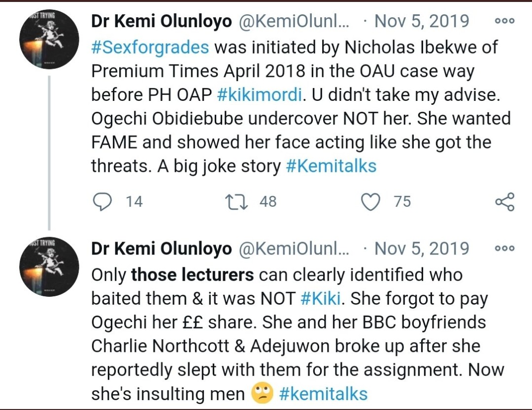Click the retweet count 48
This screenshot has height=410, width=532.
coord(268,202)
